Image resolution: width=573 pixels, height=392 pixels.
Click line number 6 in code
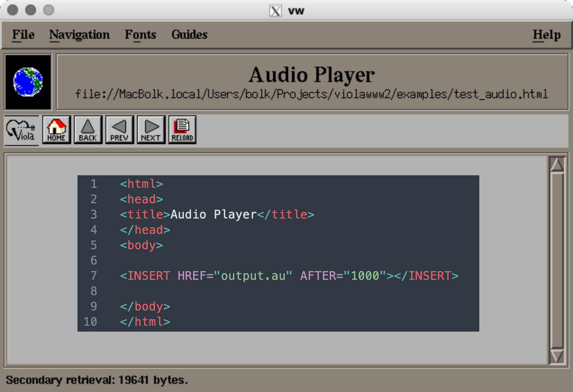[x=94, y=260]
